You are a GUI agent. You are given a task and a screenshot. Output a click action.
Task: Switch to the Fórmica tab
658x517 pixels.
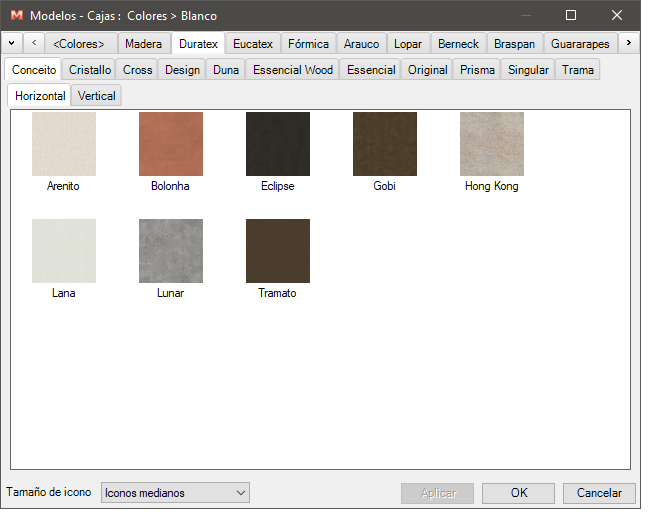click(308, 44)
